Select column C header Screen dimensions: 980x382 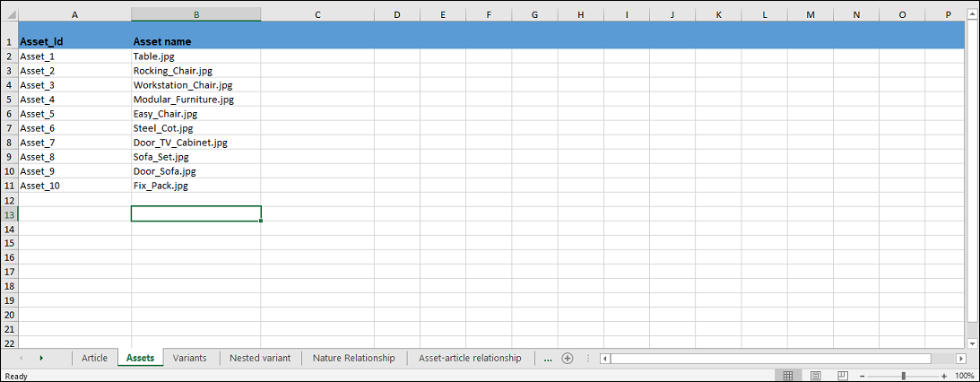pyautogui.click(x=317, y=14)
